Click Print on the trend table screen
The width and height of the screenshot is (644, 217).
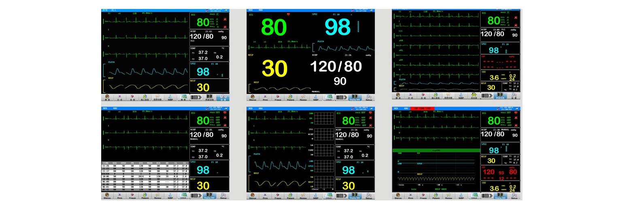coord(120,196)
